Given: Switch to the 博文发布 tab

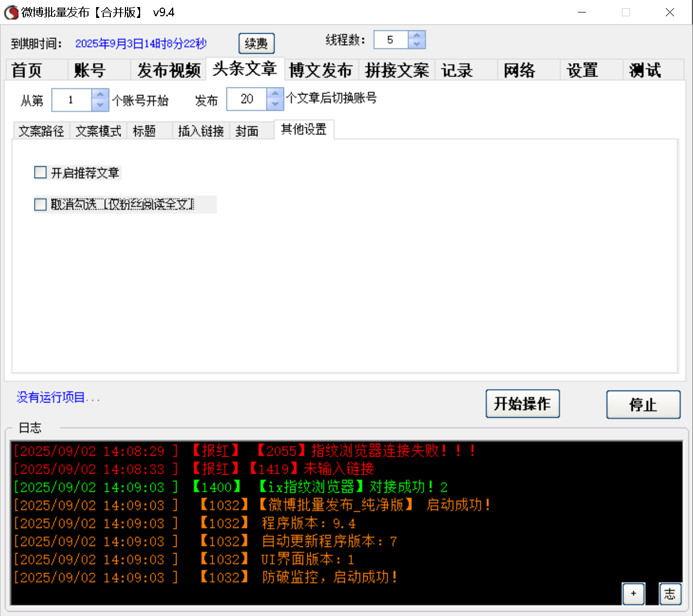Looking at the screenshot, I should coord(321,70).
